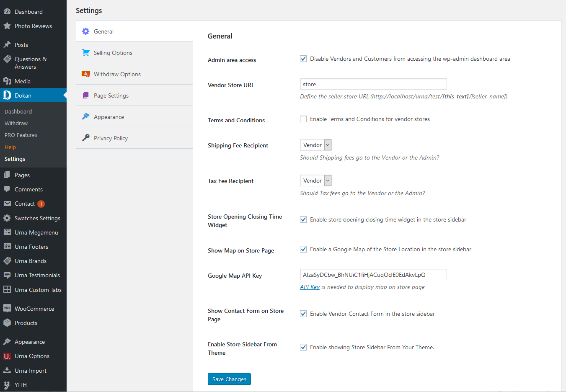The image size is (566, 392).
Task: Enable Terms and Conditions for vendor stores
Action: (303, 119)
